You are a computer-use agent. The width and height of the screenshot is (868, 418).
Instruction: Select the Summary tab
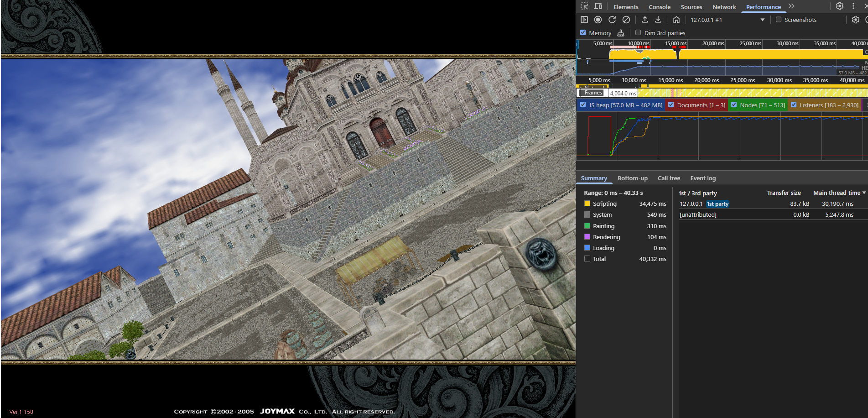click(594, 178)
